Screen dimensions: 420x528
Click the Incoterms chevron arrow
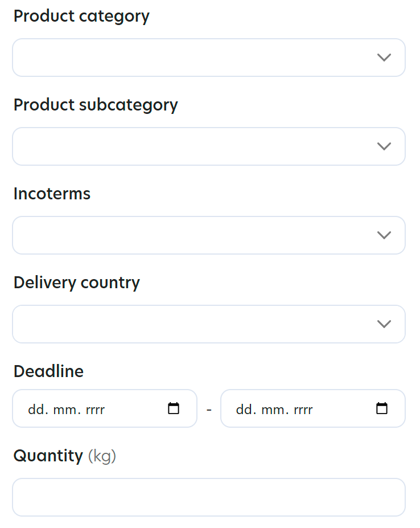click(x=384, y=235)
